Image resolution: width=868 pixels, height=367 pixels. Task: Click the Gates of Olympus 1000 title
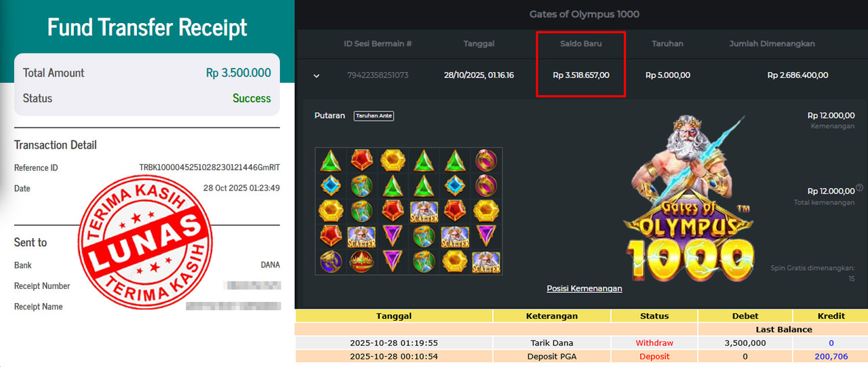[x=584, y=14]
